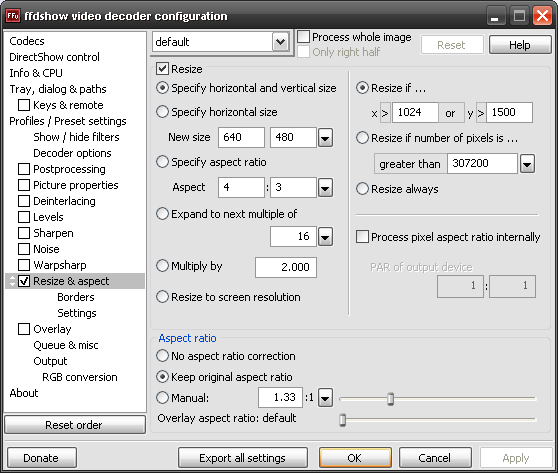The width and height of the screenshot is (558, 473).
Task: Toggle the Levels filter checkbox
Action: click(24, 217)
